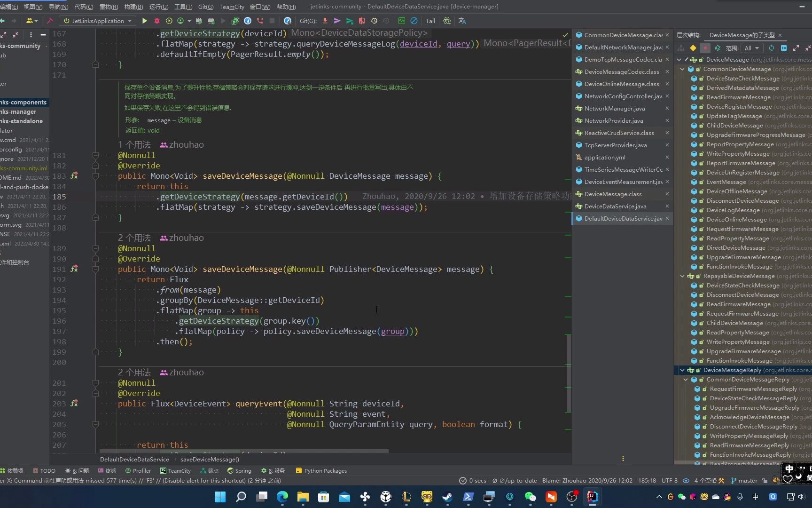Open the TeamCity menu
Image resolution: width=812 pixels, height=508 pixels.
click(x=232, y=7)
